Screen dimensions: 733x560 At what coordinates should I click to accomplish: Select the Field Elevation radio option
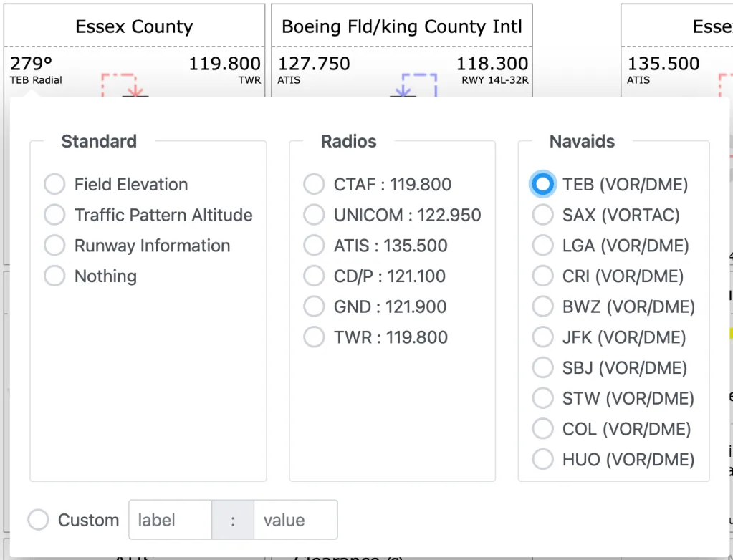(x=55, y=185)
